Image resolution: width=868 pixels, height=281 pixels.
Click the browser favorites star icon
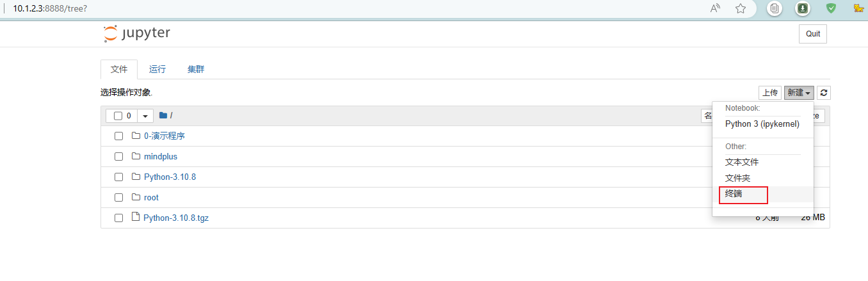point(741,8)
